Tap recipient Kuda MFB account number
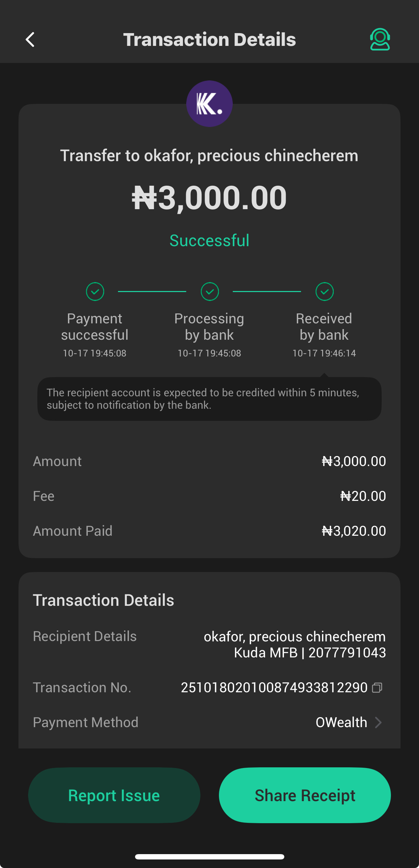419x868 pixels. click(x=347, y=653)
